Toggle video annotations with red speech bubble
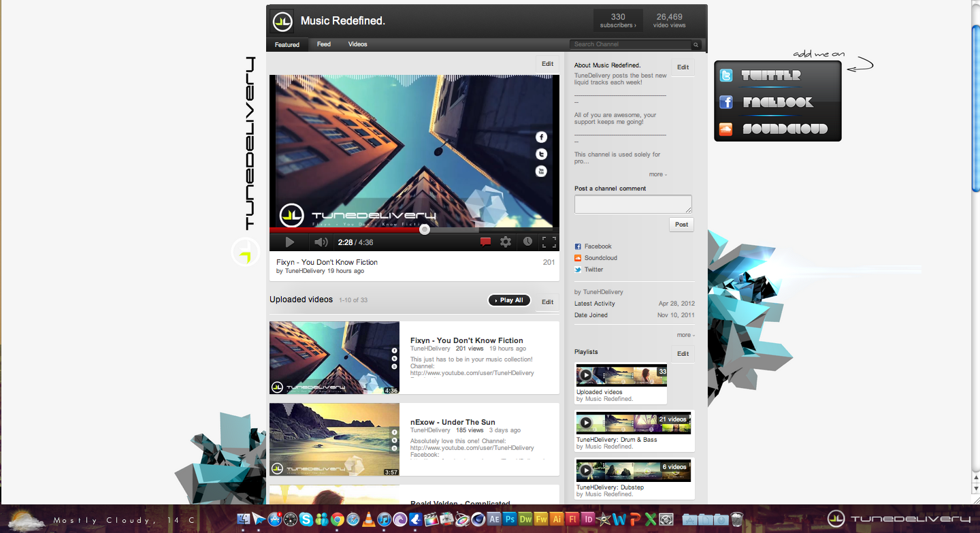The height and width of the screenshot is (533, 980). click(485, 242)
